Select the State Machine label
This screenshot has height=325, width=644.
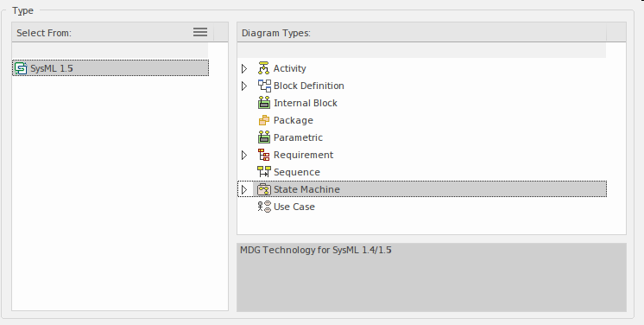coord(306,189)
